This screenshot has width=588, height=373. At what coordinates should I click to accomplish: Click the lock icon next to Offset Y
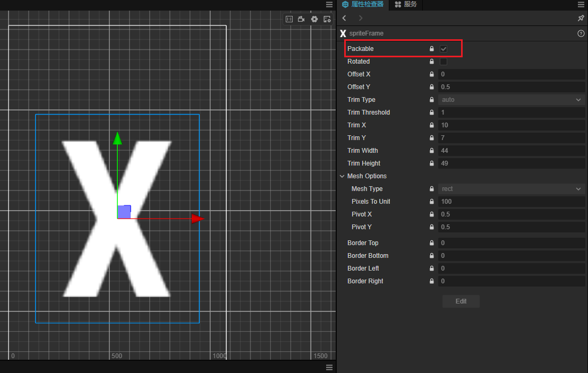(432, 87)
